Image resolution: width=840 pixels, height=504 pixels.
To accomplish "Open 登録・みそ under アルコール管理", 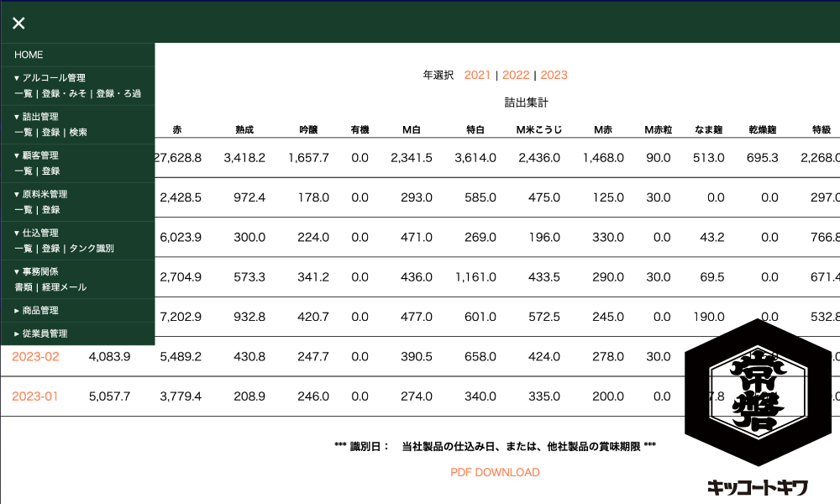I will pyautogui.click(x=64, y=93).
